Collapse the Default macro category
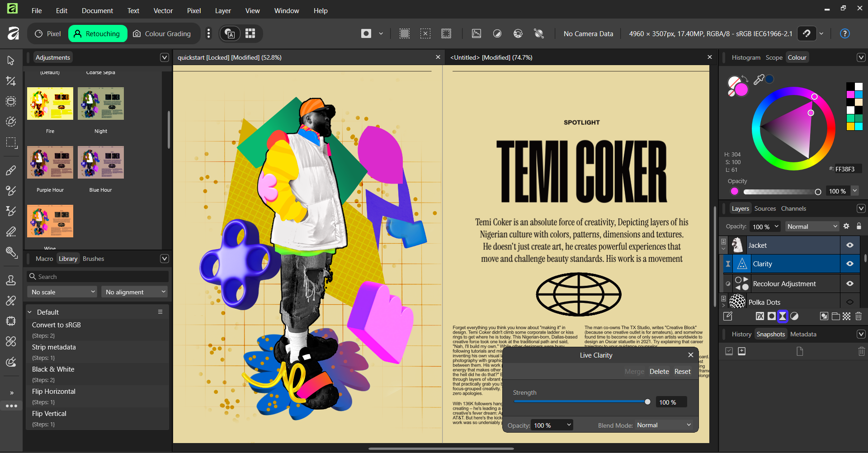Image resolution: width=868 pixels, height=453 pixels. point(30,312)
